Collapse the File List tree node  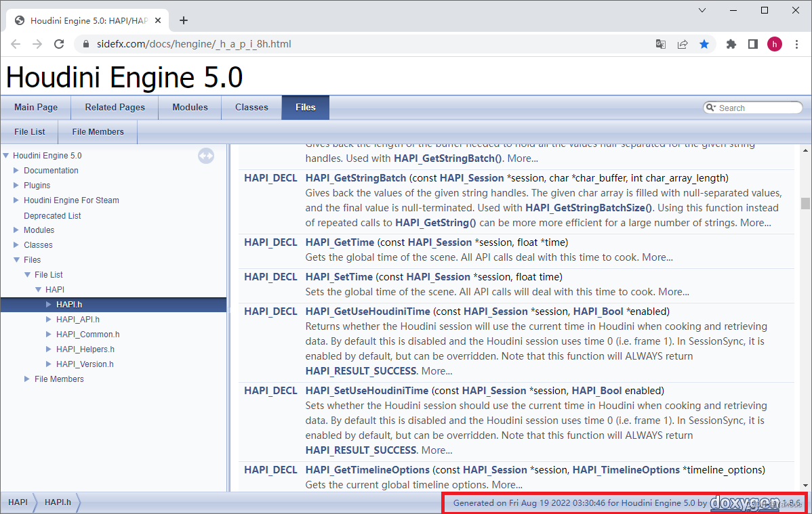(27, 275)
